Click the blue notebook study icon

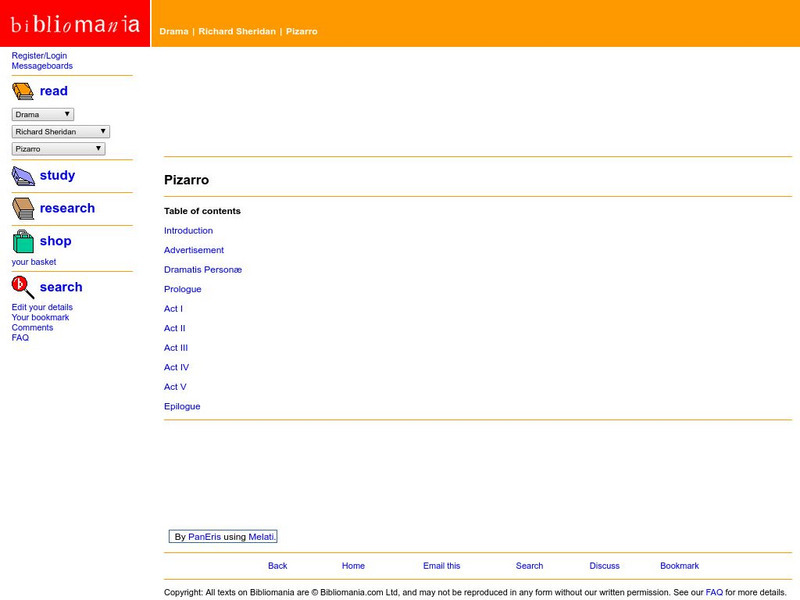coord(23,176)
